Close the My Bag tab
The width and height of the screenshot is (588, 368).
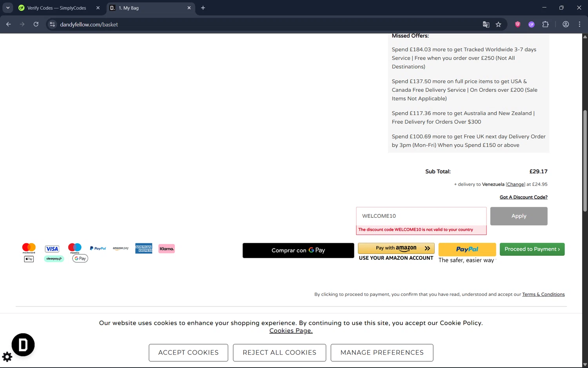coord(189,8)
